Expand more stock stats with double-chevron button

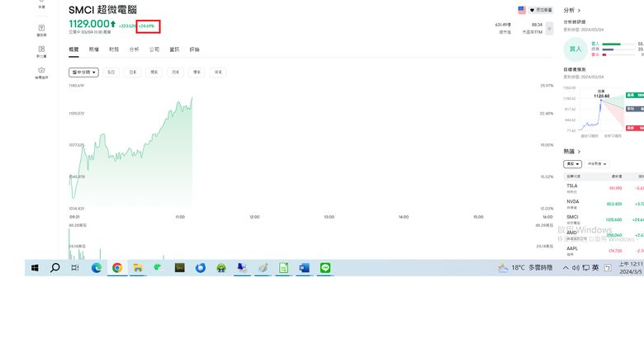[549, 29]
